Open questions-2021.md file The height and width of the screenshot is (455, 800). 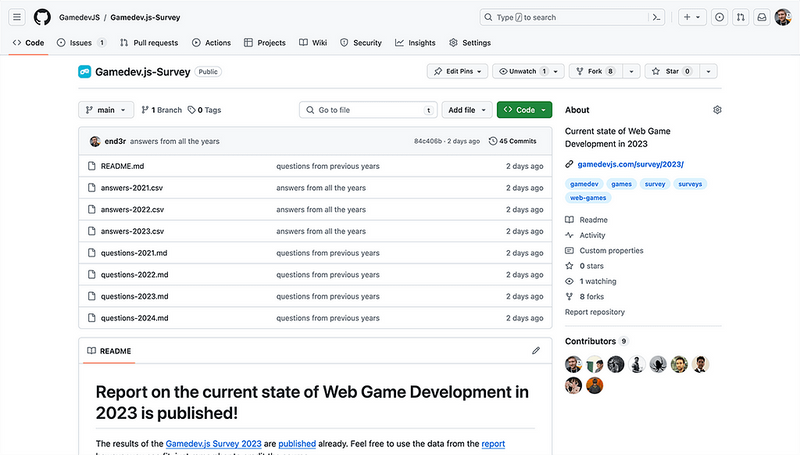pyautogui.click(x=134, y=252)
